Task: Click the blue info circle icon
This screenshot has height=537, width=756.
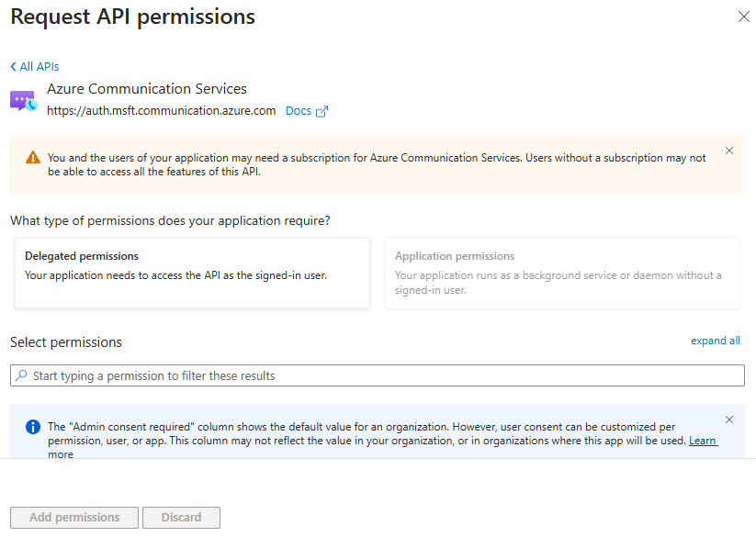Action: pyautogui.click(x=32, y=427)
